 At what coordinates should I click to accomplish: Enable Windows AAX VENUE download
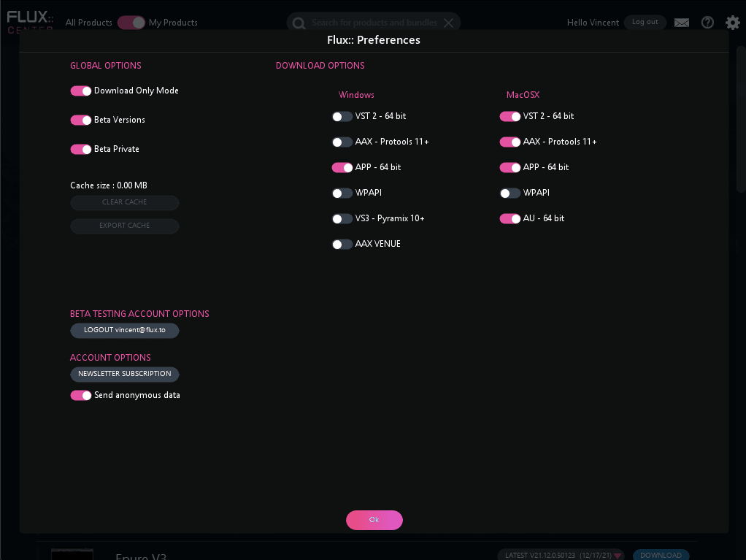(x=342, y=245)
